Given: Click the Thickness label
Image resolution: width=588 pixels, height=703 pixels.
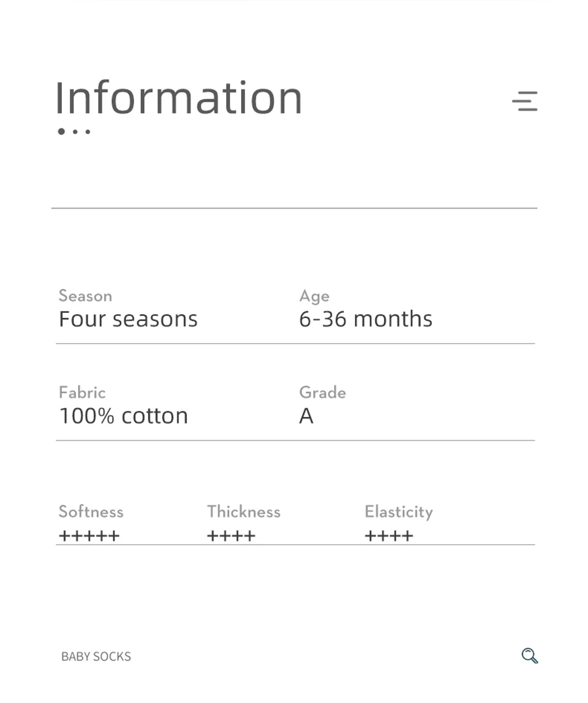Looking at the screenshot, I should (244, 512).
